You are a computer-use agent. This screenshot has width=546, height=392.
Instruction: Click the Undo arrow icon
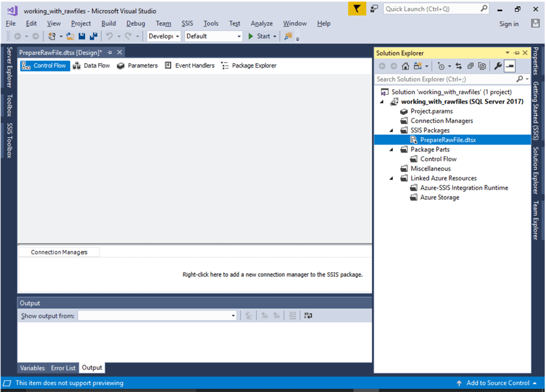(109, 36)
